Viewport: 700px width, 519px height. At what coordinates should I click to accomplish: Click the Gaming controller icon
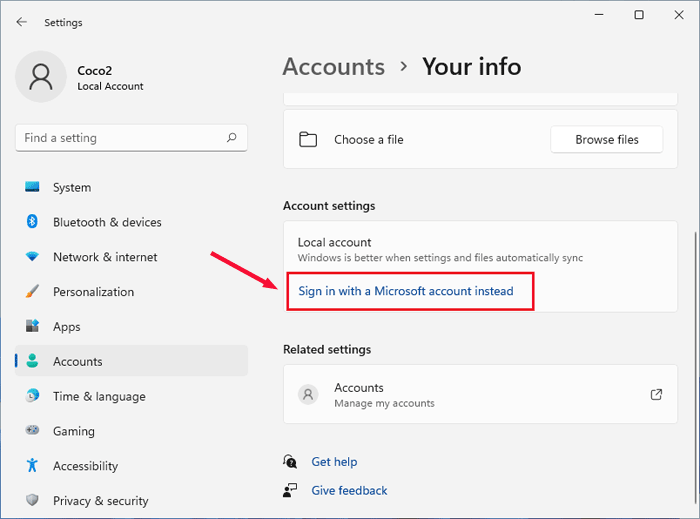(32, 430)
